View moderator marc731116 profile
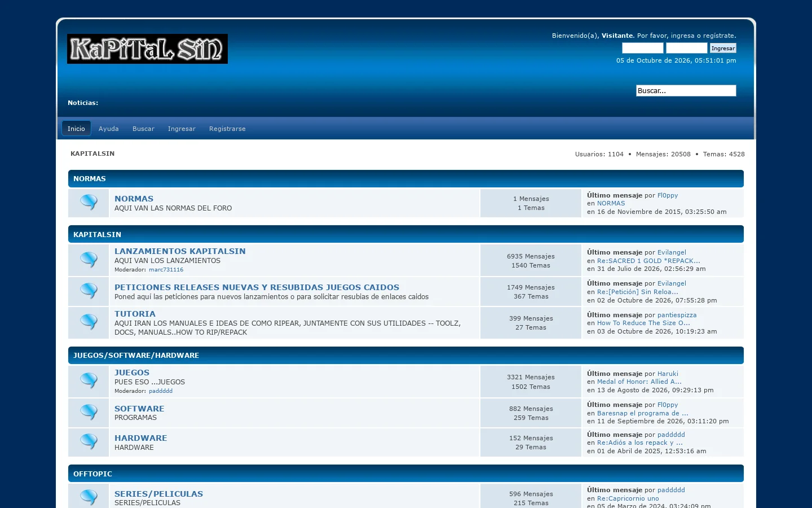812x508 pixels. 166,270
